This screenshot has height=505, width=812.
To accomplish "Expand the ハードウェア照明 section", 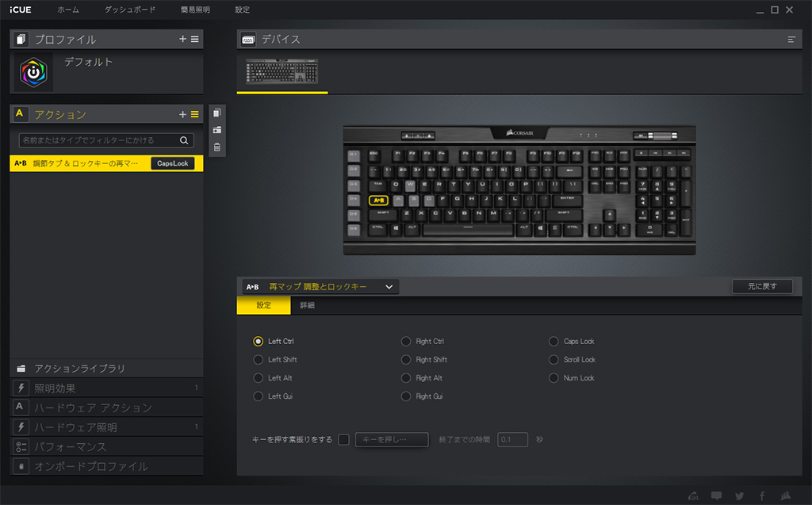I will tap(106, 427).
